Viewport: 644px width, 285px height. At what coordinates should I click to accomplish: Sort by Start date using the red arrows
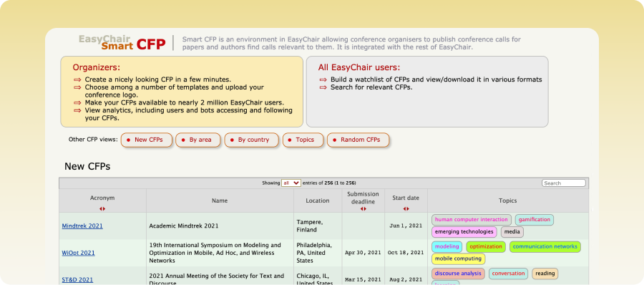[406, 209]
